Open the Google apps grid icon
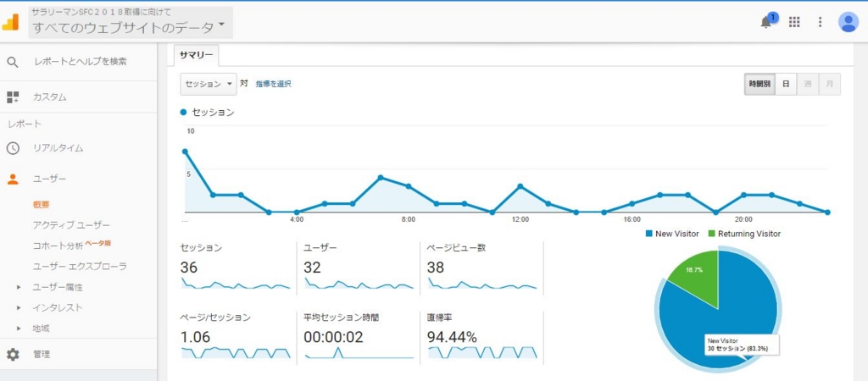 (x=794, y=22)
